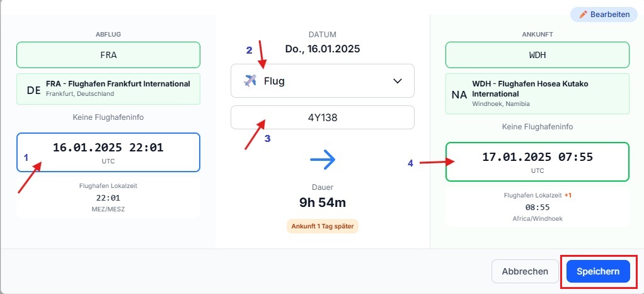This screenshot has width=644, height=294.
Task: Cancel with the Abbrechen button
Action: coord(525,271)
